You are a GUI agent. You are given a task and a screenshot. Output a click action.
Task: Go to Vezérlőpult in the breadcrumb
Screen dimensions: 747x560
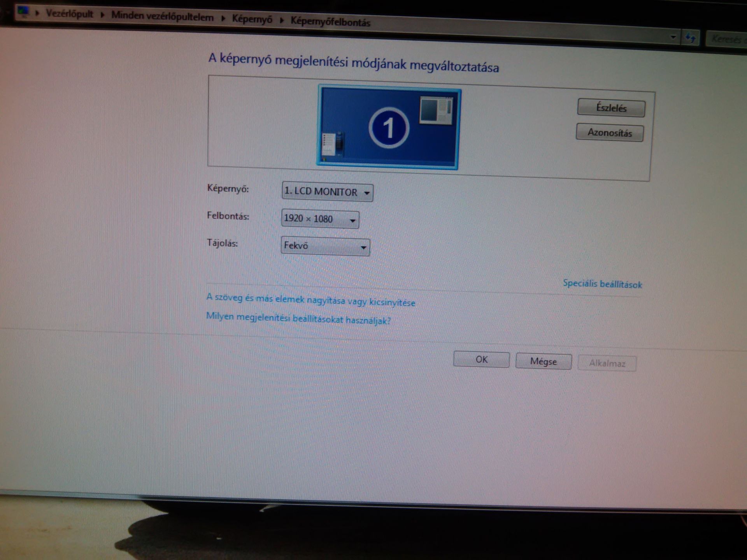69,14
